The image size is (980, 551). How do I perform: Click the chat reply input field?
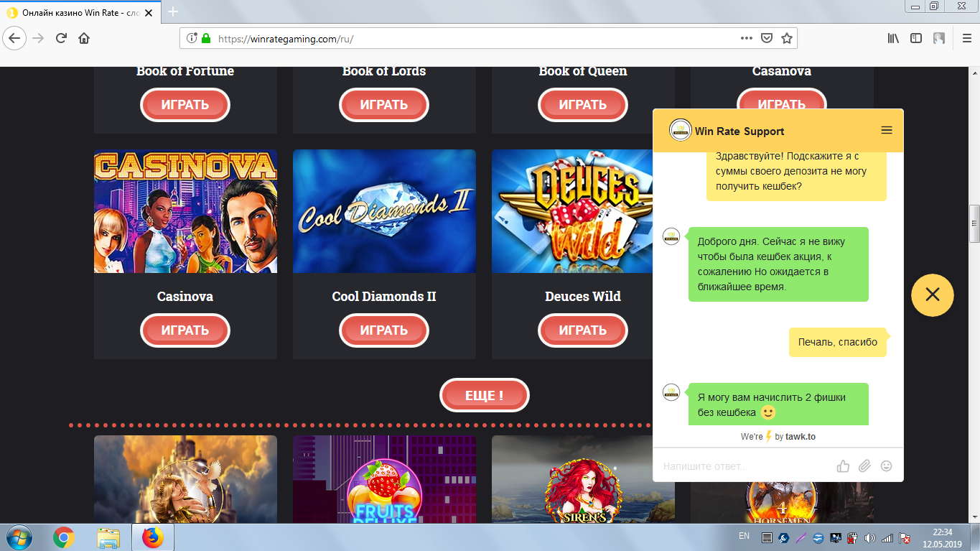745,466
